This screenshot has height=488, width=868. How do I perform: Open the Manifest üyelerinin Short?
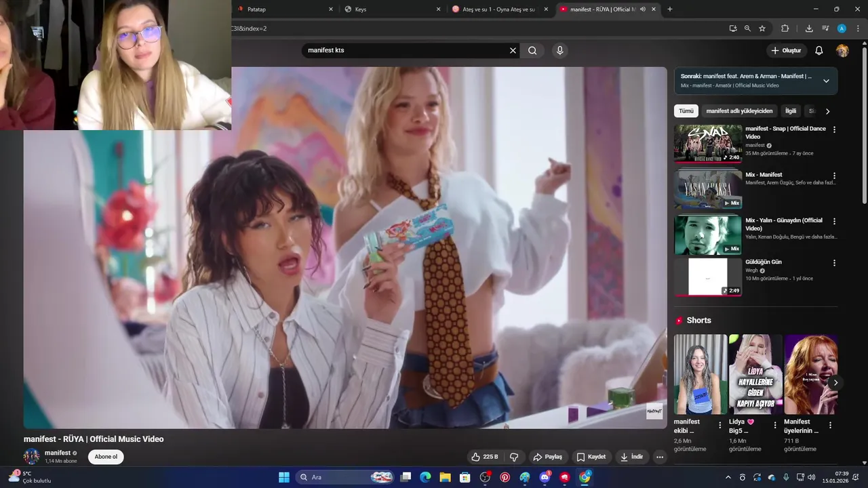[x=811, y=374]
